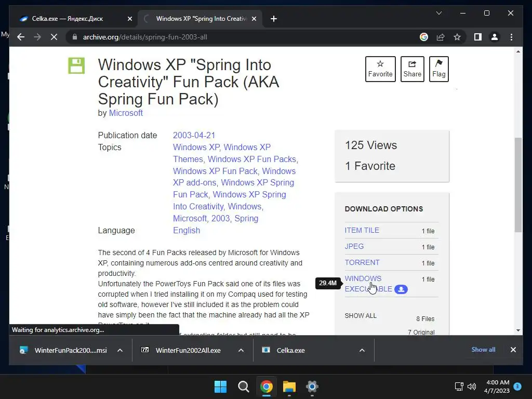Close the Windows XP Spring tab
Viewport: 532px width, 399px height.
coord(254,19)
